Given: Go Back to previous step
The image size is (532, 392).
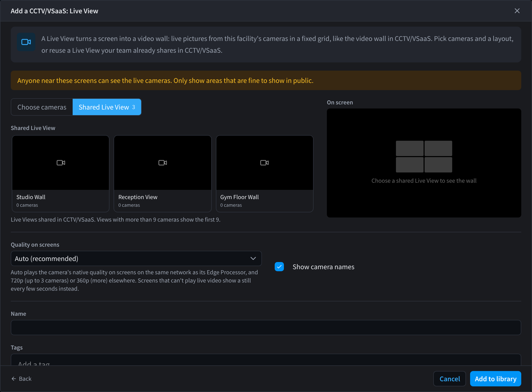Looking at the screenshot, I should (x=21, y=379).
